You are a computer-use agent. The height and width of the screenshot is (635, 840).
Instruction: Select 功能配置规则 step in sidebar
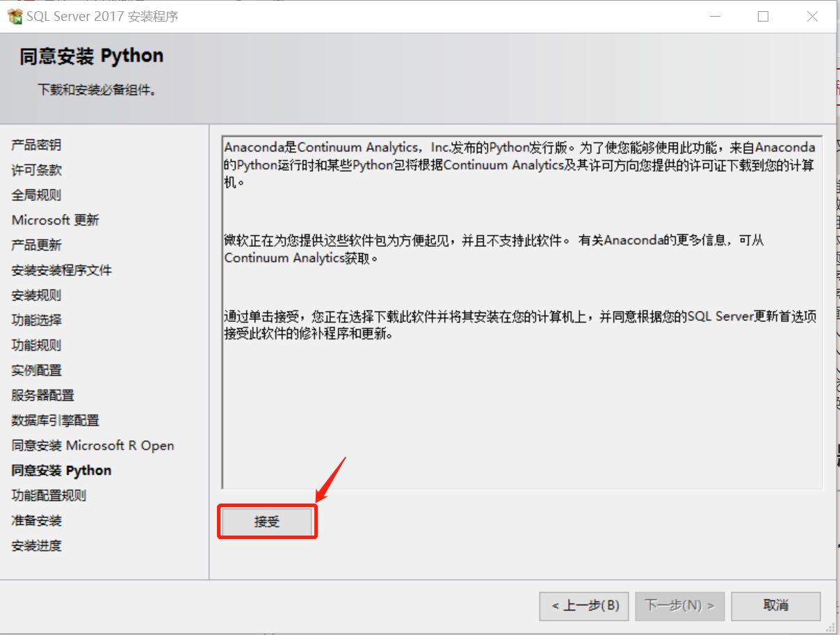49,495
